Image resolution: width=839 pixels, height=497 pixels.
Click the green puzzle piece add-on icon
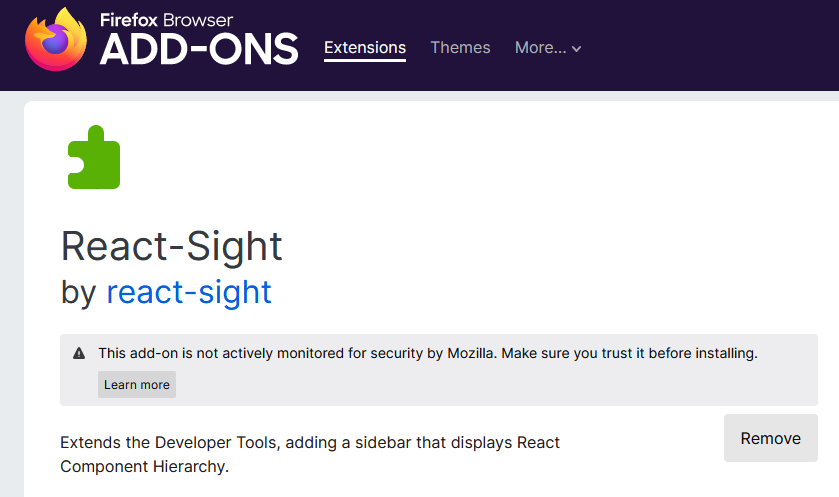click(x=94, y=158)
